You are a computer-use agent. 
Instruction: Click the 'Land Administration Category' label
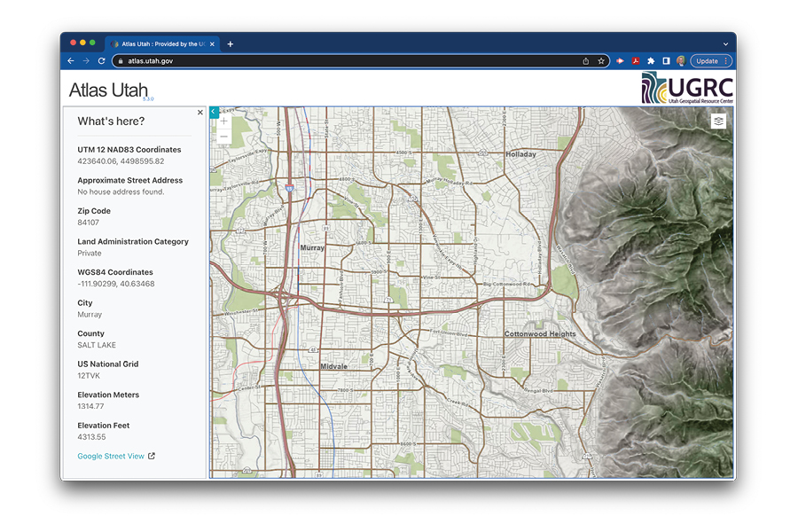point(133,241)
